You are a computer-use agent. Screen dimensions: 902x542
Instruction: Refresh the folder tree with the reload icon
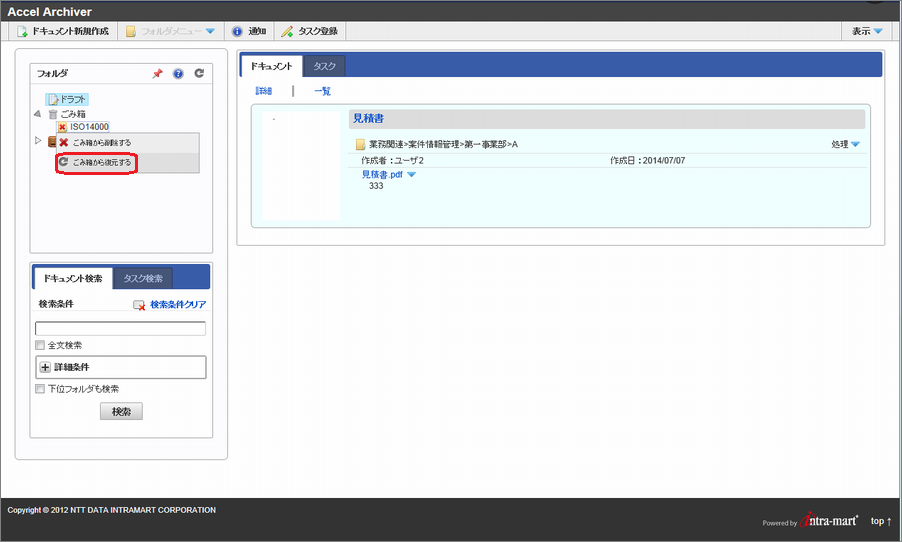click(x=199, y=74)
